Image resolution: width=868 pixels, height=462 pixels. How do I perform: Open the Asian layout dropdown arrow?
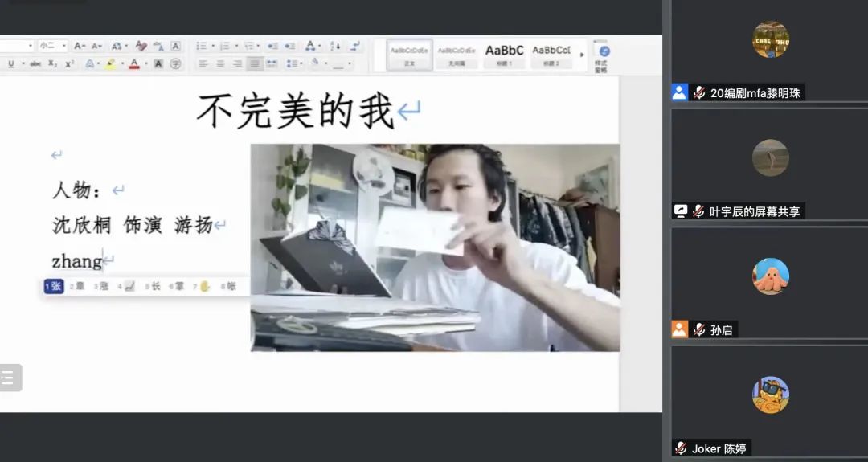click(319, 46)
